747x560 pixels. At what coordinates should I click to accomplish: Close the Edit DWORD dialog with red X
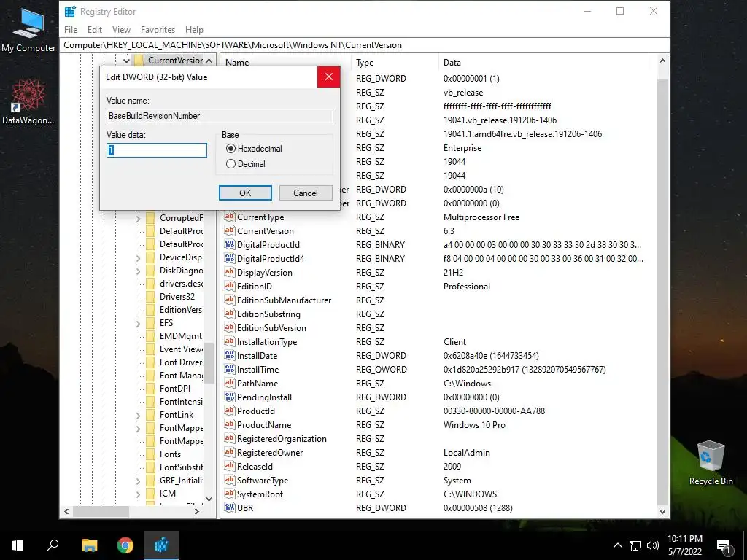coord(329,77)
